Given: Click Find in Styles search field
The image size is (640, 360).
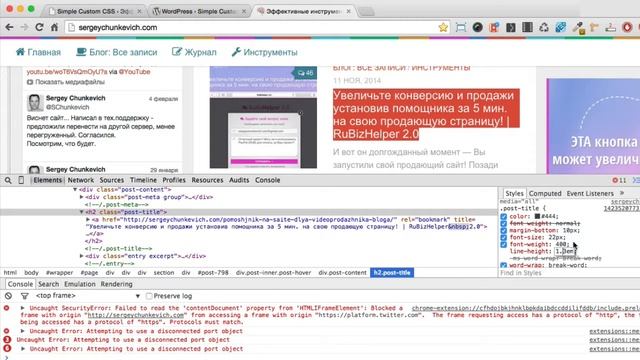Looking at the screenshot, I should pyautogui.click(x=569, y=273).
